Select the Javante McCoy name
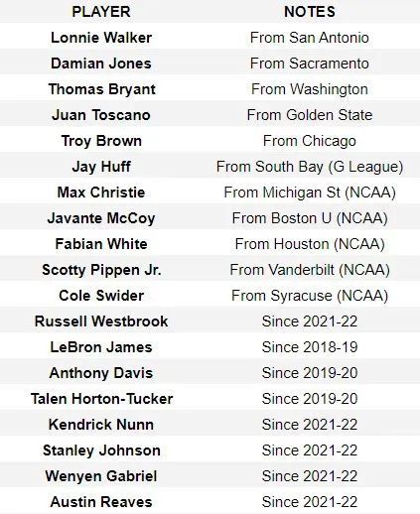The width and height of the screenshot is (420, 514). pyautogui.click(x=101, y=218)
